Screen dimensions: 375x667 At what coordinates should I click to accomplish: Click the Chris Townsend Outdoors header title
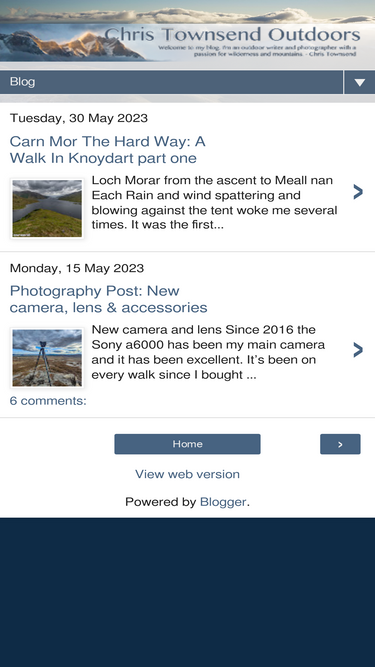pyautogui.click(x=232, y=34)
